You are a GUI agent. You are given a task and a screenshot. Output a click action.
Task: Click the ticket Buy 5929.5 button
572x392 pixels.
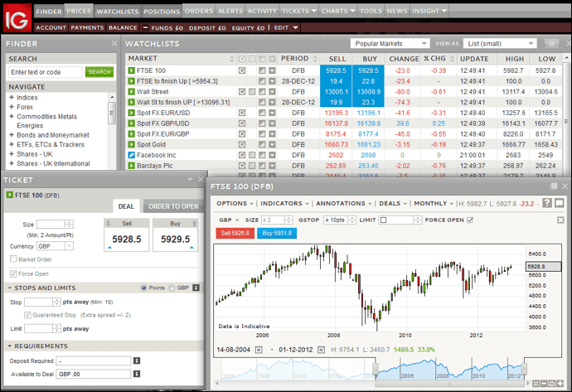pos(176,235)
